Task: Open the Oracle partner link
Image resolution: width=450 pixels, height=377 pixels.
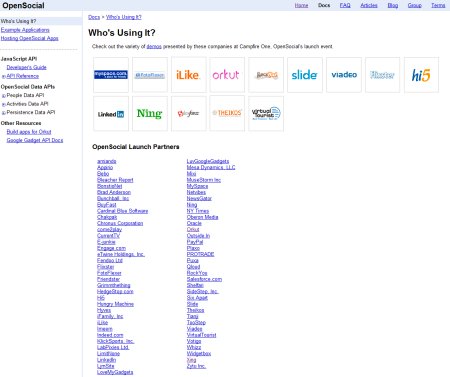Action: pyautogui.click(x=194, y=223)
